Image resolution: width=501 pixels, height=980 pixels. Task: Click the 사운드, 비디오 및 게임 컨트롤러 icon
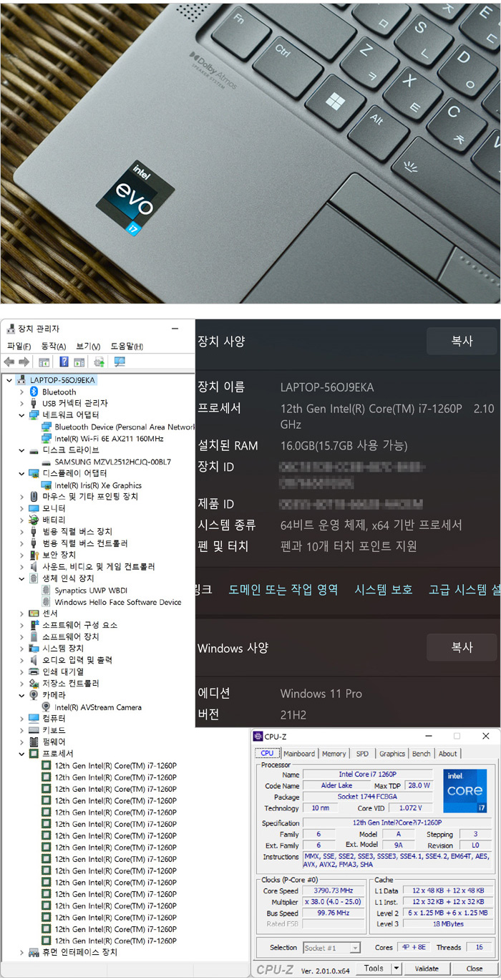tap(34, 566)
